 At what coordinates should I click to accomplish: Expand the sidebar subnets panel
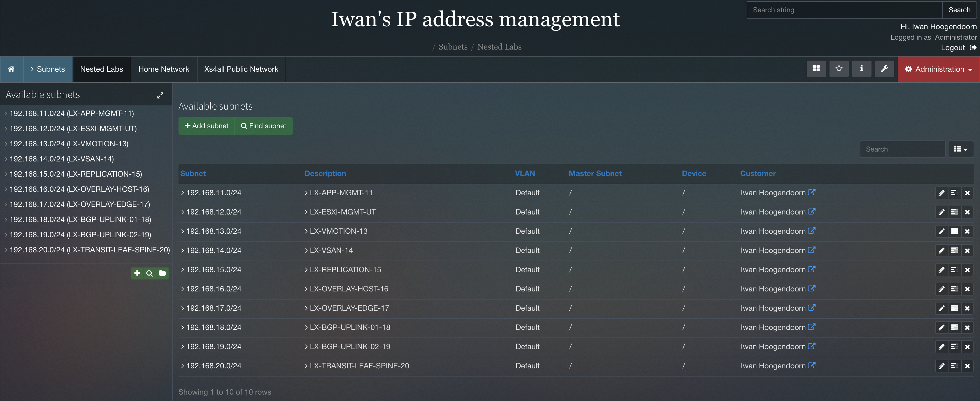160,95
